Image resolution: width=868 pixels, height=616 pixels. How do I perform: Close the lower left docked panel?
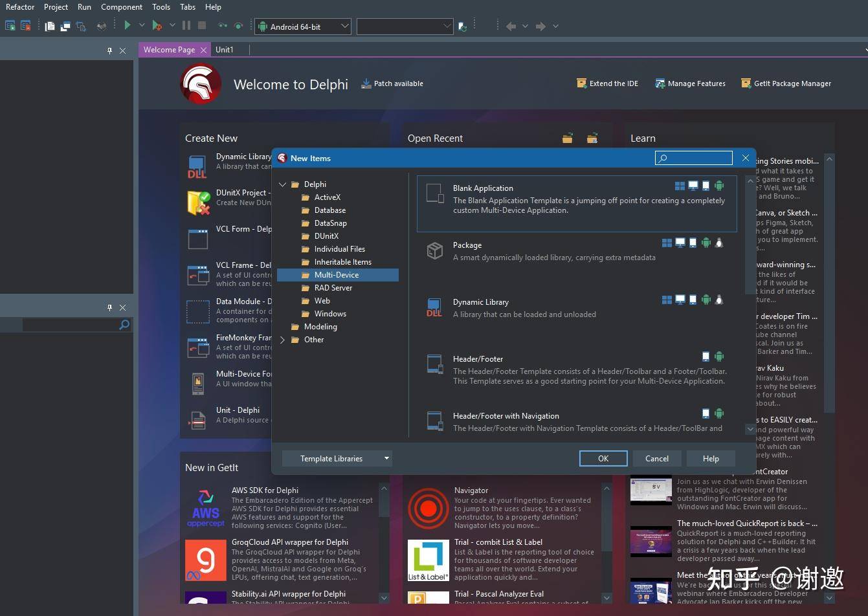pyautogui.click(x=122, y=307)
